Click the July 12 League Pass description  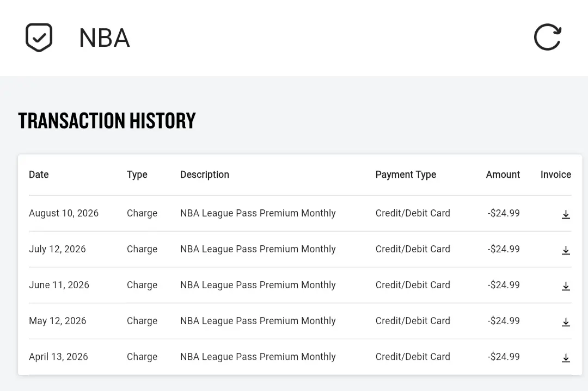258,250
